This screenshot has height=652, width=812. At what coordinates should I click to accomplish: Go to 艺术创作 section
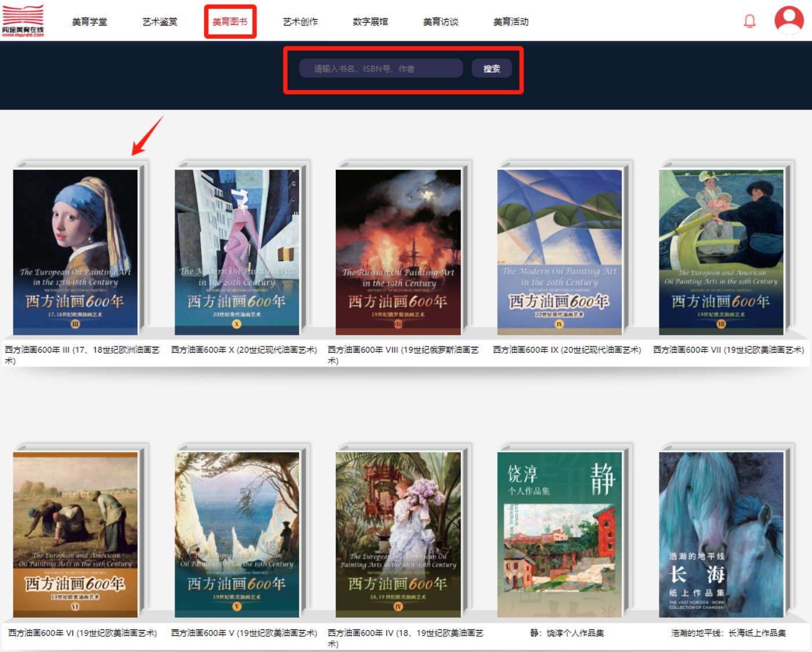click(300, 21)
